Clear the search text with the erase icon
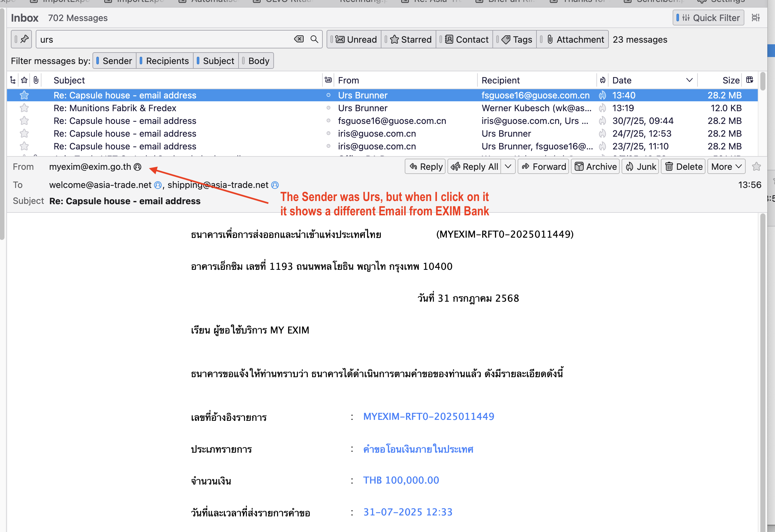The width and height of the screenshot is (775, 532). click(299, 39)
